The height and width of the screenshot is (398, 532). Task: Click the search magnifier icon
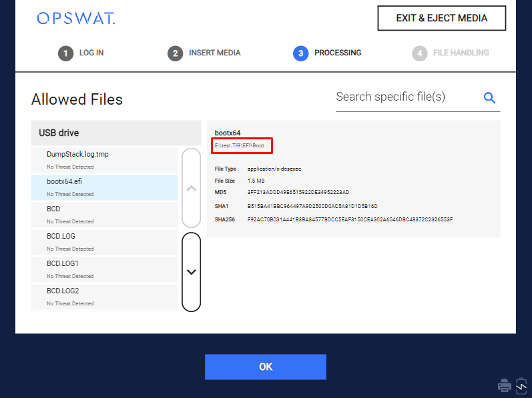point(489,98)
